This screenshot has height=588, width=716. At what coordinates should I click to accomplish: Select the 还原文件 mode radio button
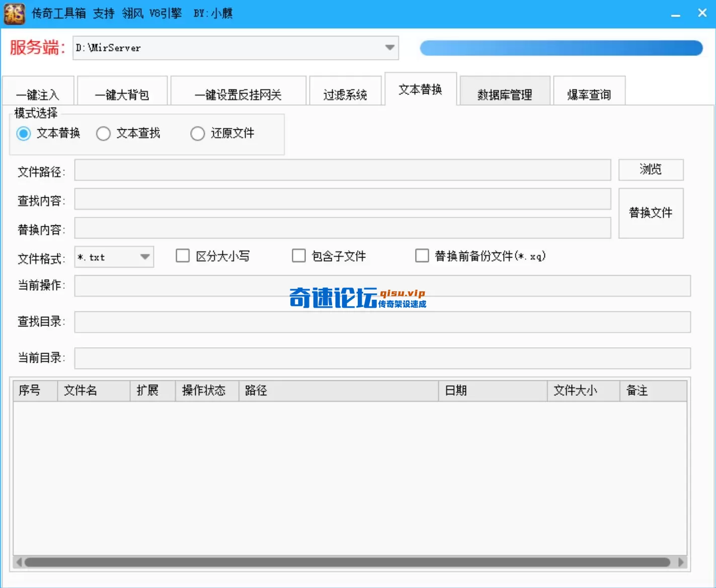point(198,133)
